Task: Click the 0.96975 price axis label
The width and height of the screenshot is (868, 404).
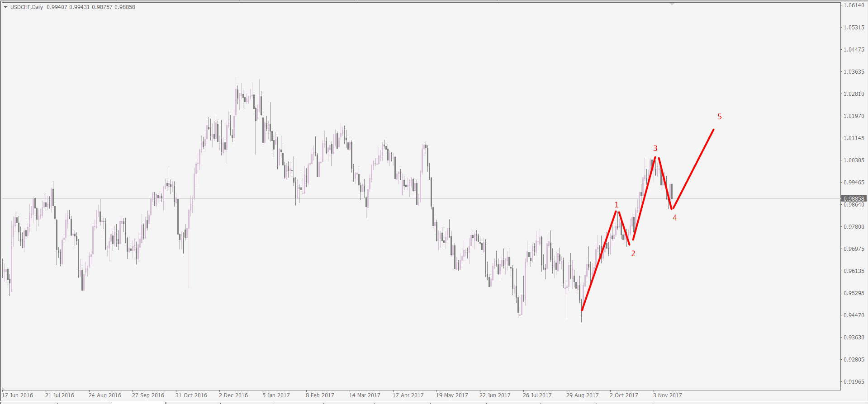Action: point(854,249)
